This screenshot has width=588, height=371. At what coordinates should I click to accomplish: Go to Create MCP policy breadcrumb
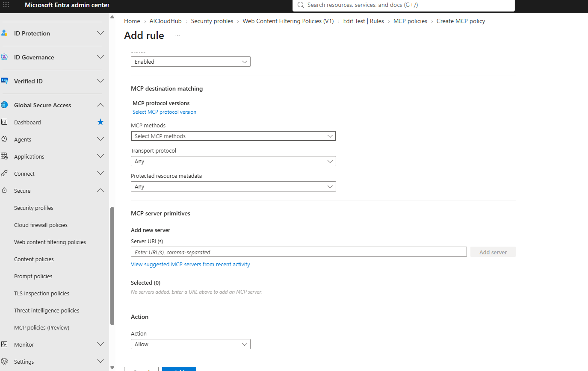(461, 21)
